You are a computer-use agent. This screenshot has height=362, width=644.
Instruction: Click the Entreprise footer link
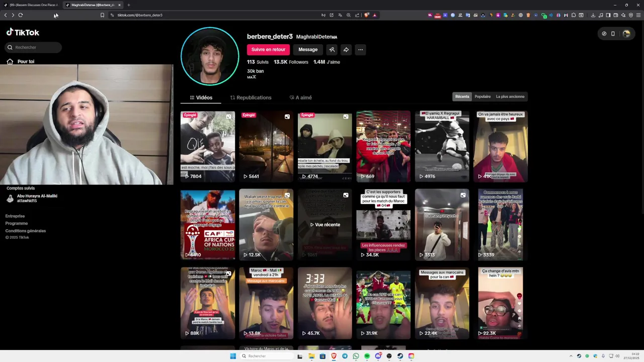point(15,216)
